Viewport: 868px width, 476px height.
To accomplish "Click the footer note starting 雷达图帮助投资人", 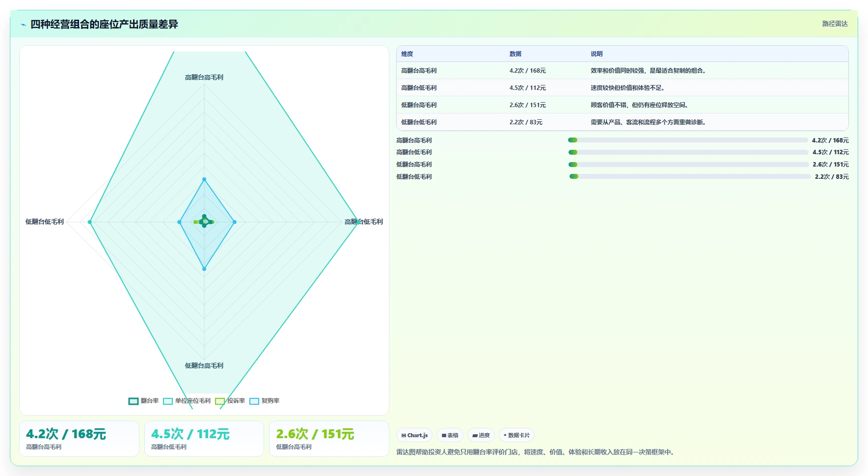I will pyautogui.click(x=536, y=452).
